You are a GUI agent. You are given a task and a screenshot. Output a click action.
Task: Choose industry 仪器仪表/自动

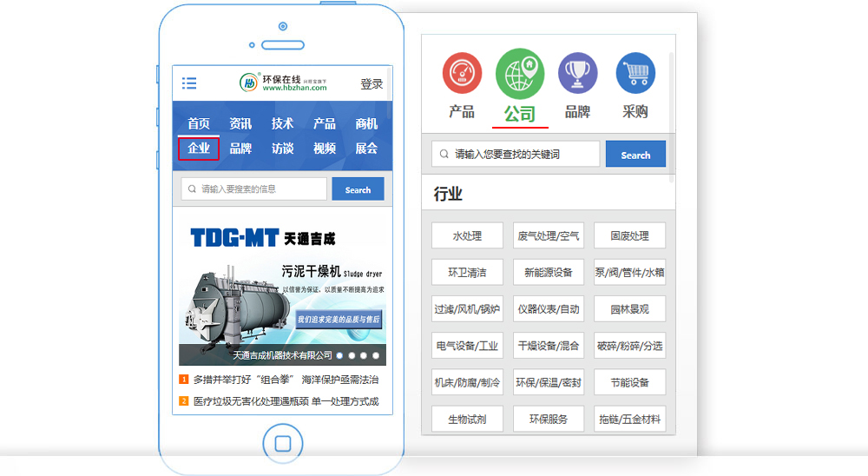[549, 308]
